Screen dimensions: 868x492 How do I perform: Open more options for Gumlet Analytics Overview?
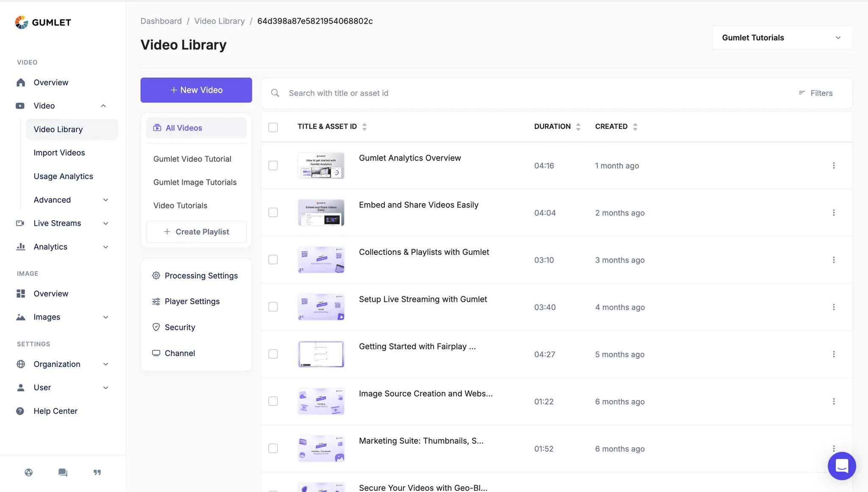coord(834,166)
